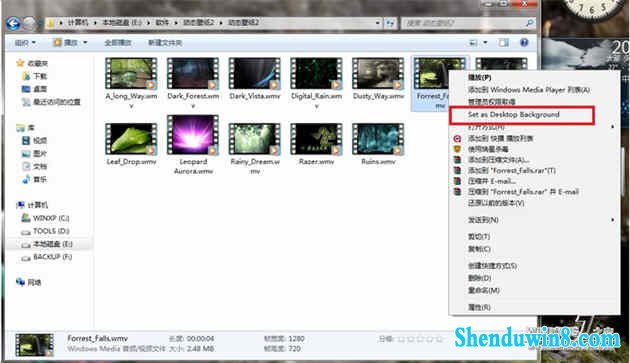Viewport: 630px width, 363px height.
Task: Click Add to "Forrest_Falls.rar" menu entry
Action: coord(511,170)
